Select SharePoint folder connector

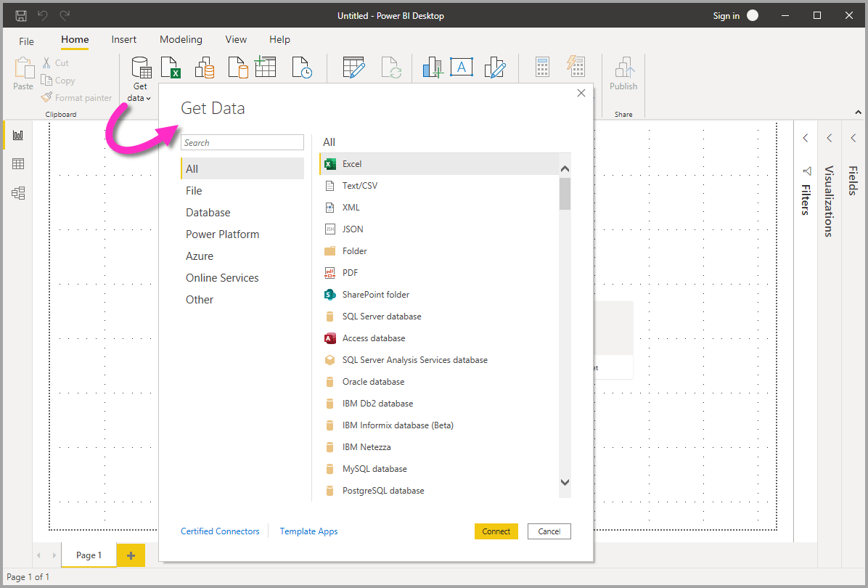375,295
